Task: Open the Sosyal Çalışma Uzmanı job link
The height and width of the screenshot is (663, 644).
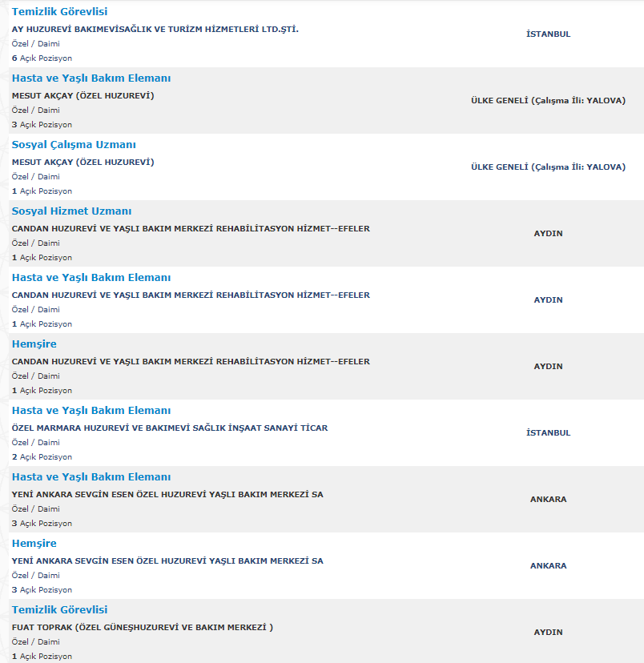Action: [x=74, y=145]
